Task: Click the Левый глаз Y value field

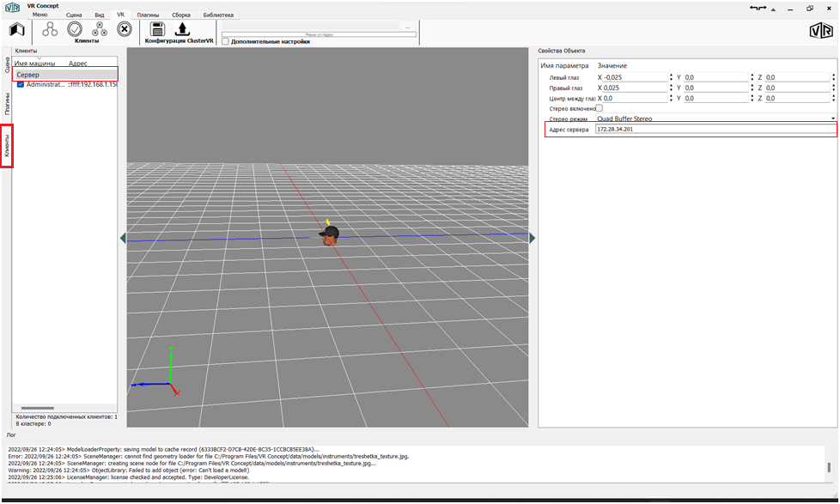Action: 716,77
